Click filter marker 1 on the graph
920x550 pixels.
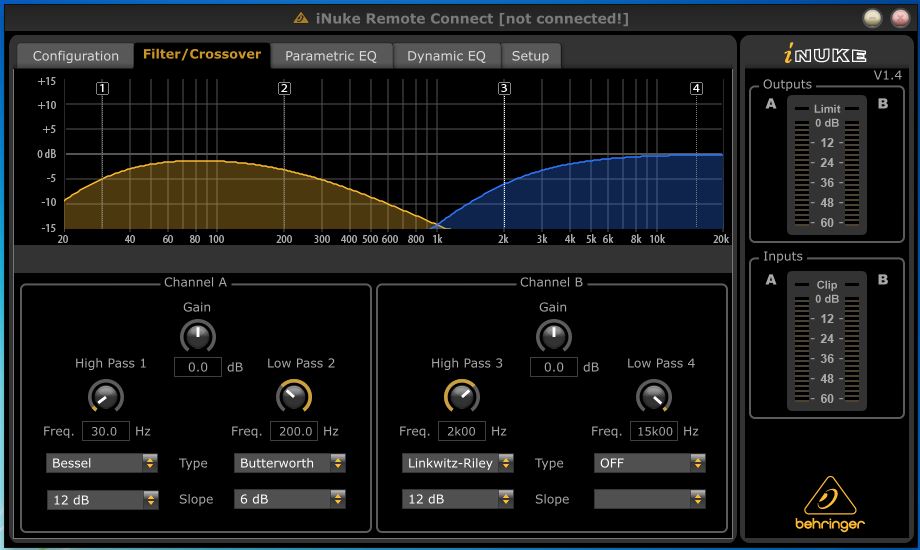tap(103, 88)
